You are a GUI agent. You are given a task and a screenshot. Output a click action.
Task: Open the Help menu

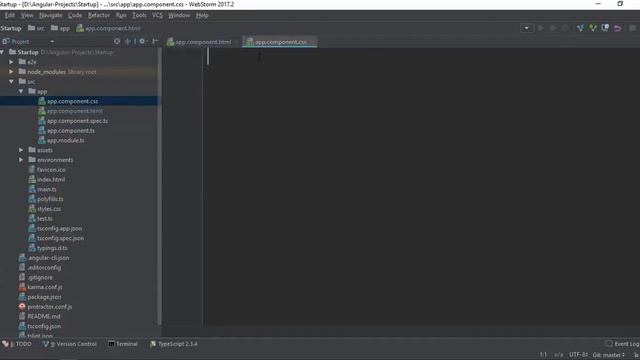(202, 15)
